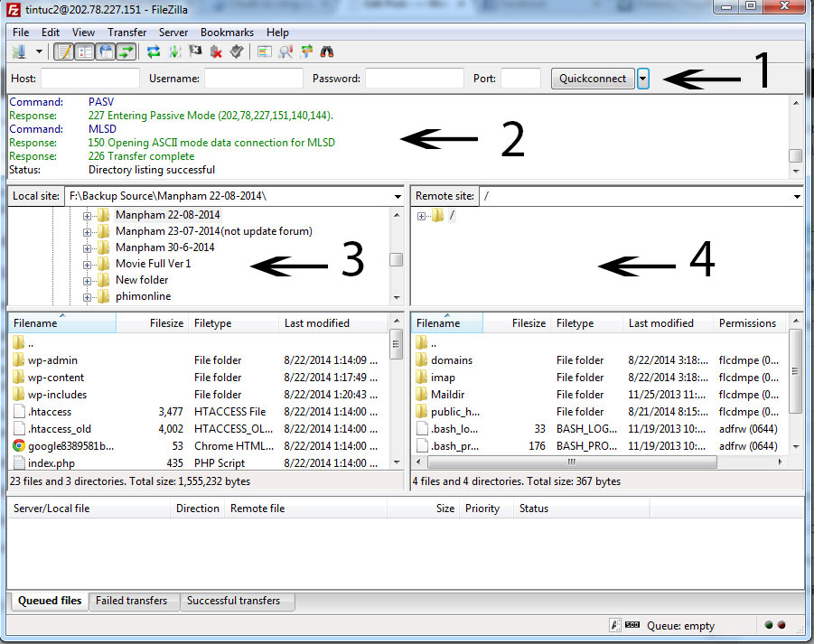Sort remote files by Permissions column
The image size is (814, 644).
pos(751,322)
